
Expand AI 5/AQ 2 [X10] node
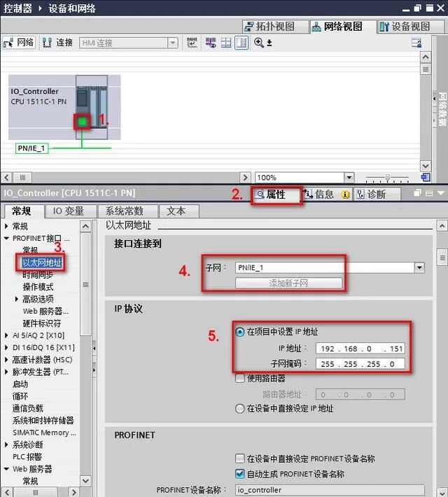(x=6, y=335)
